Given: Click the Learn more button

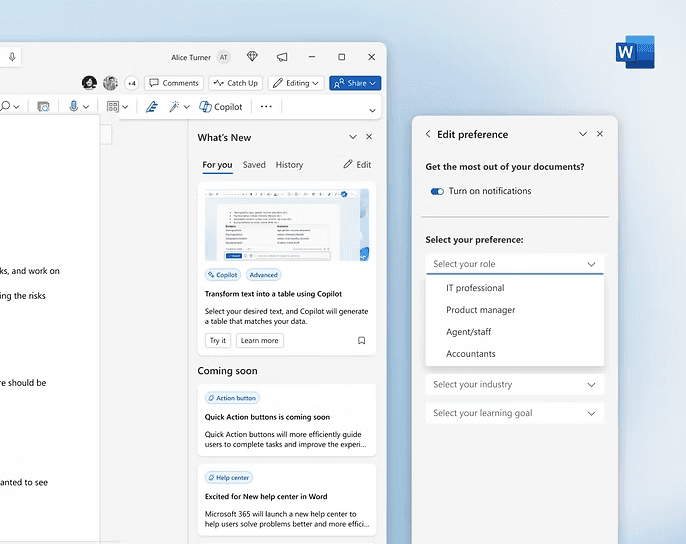Looking at the screenshot, I should [x=259, y=340].
